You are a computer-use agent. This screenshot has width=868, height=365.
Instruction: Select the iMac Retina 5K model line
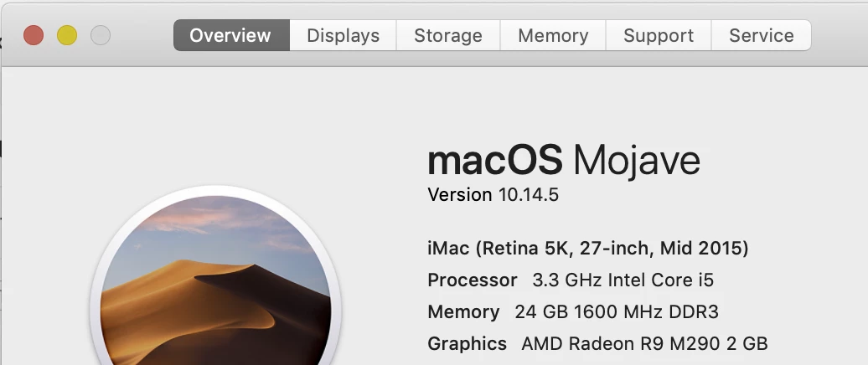tap(587, 249)
